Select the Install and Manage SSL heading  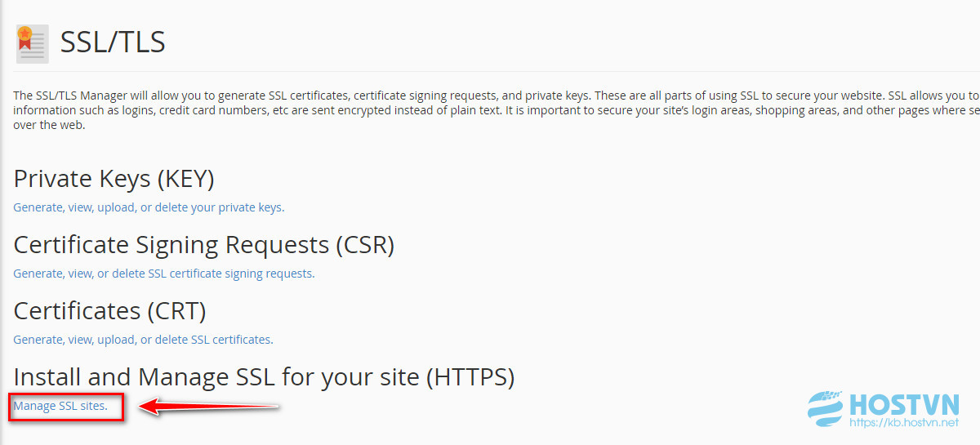[264, 377]
